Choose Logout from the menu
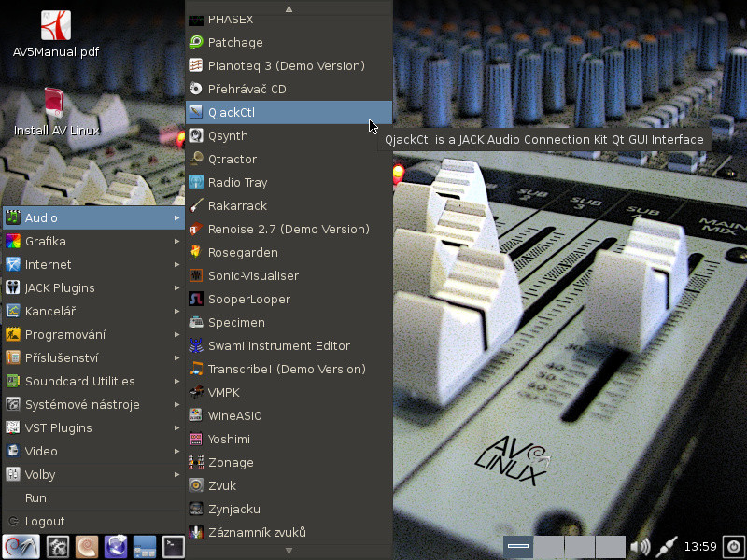 pyautogui.click(x=93, y=521)
